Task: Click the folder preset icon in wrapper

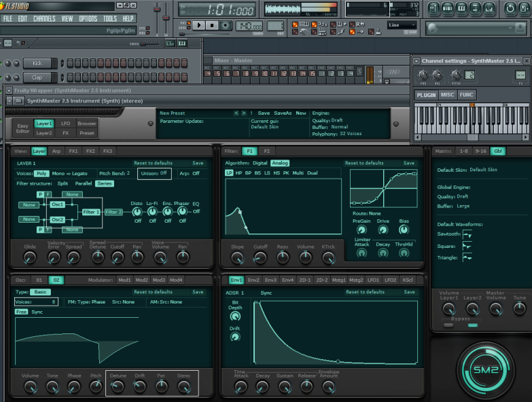Action: (19, 100)
